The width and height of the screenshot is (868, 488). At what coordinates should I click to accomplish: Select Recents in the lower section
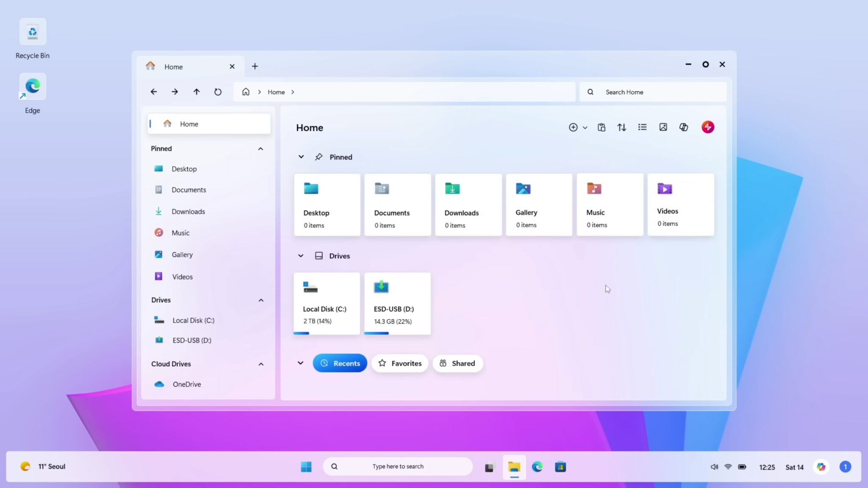click(x=339, y=363)
